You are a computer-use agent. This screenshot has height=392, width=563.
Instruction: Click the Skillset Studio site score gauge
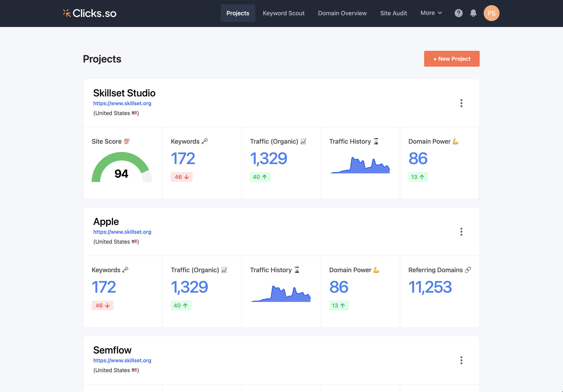coord(121,167)
